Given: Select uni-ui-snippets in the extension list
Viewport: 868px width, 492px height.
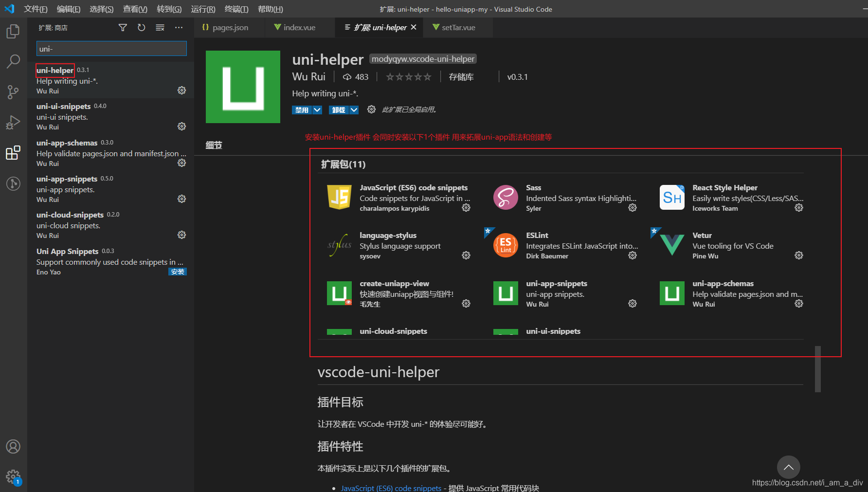Looking at the screenshot, I should tap(110, 116).
